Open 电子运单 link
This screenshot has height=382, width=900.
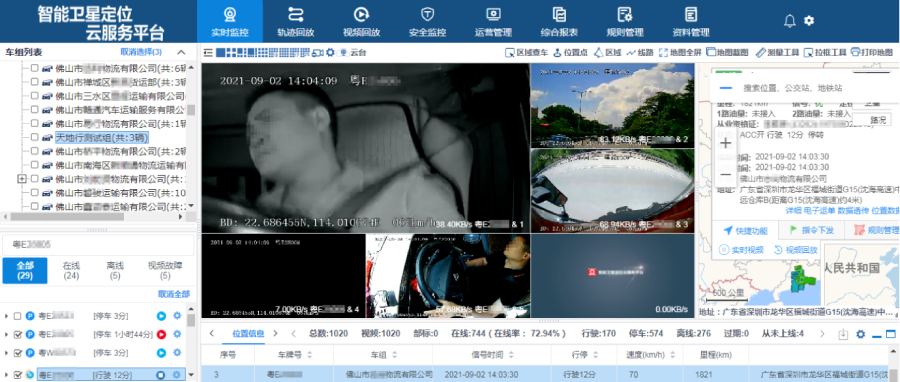click(x=820, y=211)
